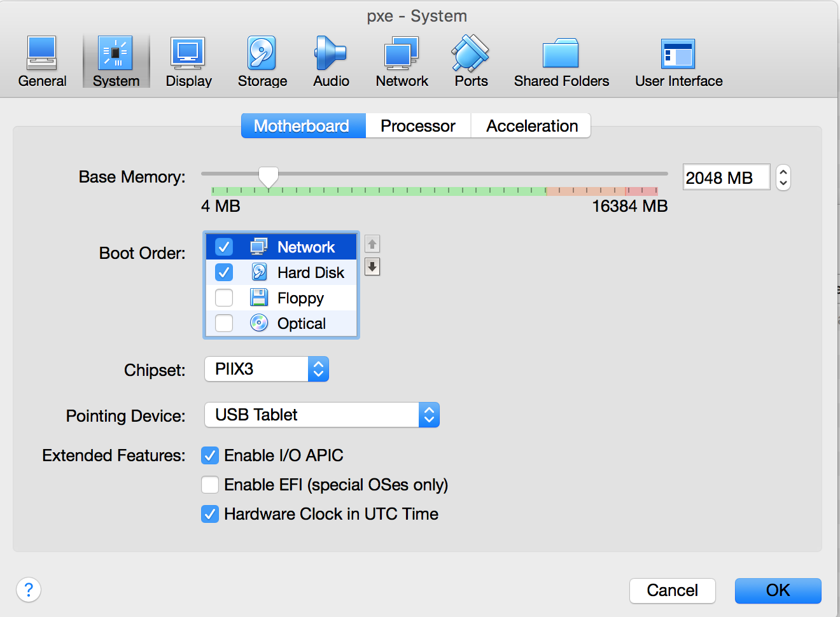Enable EFI (special OSes only)
Image resolution: width=840 pixels, height=617 pixels.
point(210,485)
